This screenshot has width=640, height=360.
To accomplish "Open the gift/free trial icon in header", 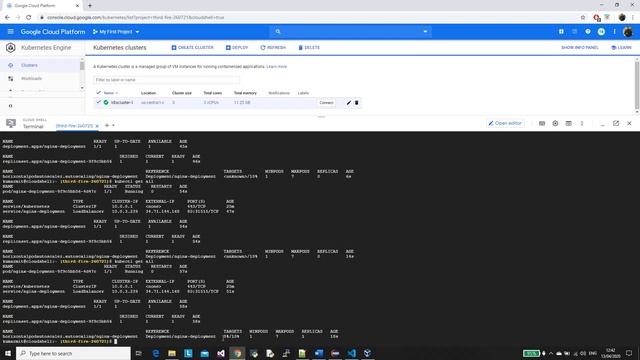I will pos(561,31).
